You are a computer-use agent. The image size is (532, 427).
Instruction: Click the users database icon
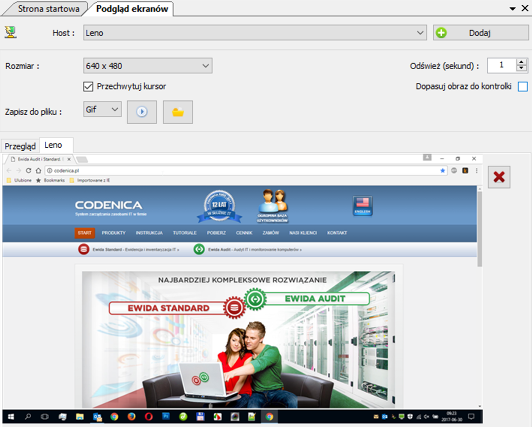(x=272, y=206)
